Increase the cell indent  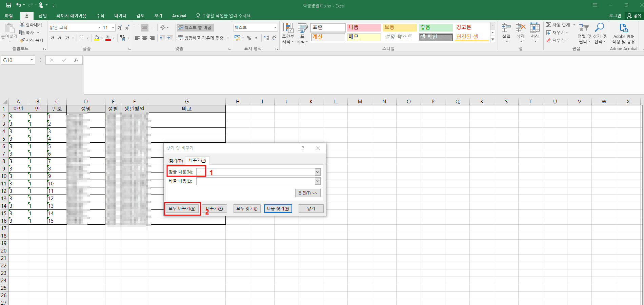pos(170,38)
